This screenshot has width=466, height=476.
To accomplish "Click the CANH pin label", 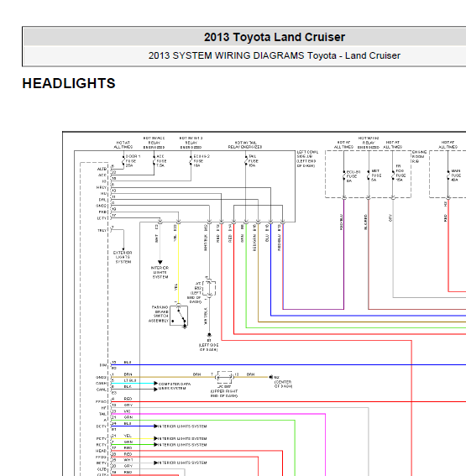I will pos(102,384).
